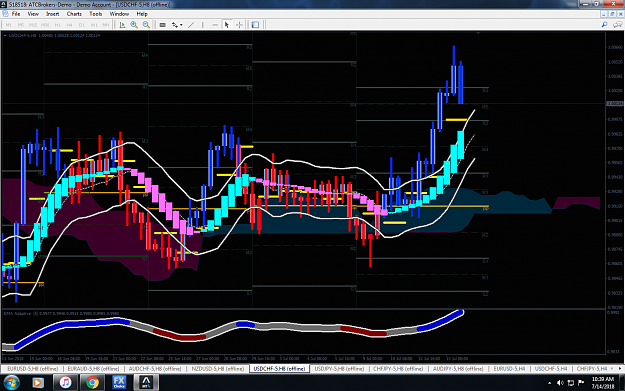
Task: Click the blue window panel toolbar icon
Action: click(255, 25)
